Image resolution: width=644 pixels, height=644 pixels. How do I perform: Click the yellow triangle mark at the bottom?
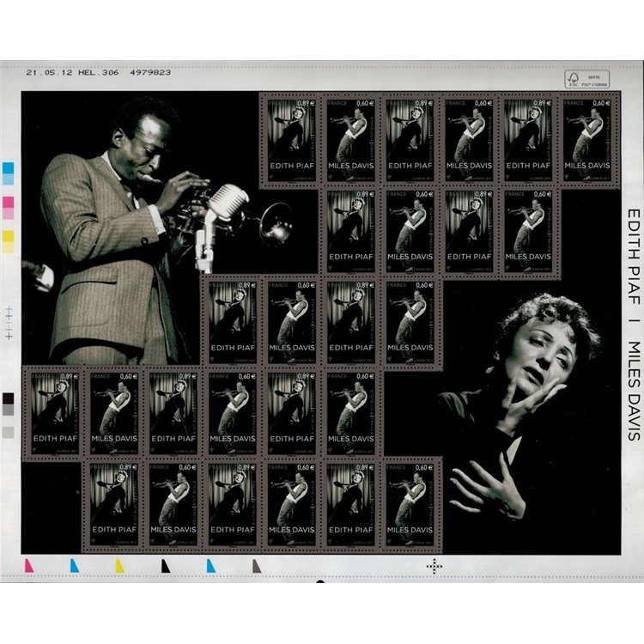120,565
